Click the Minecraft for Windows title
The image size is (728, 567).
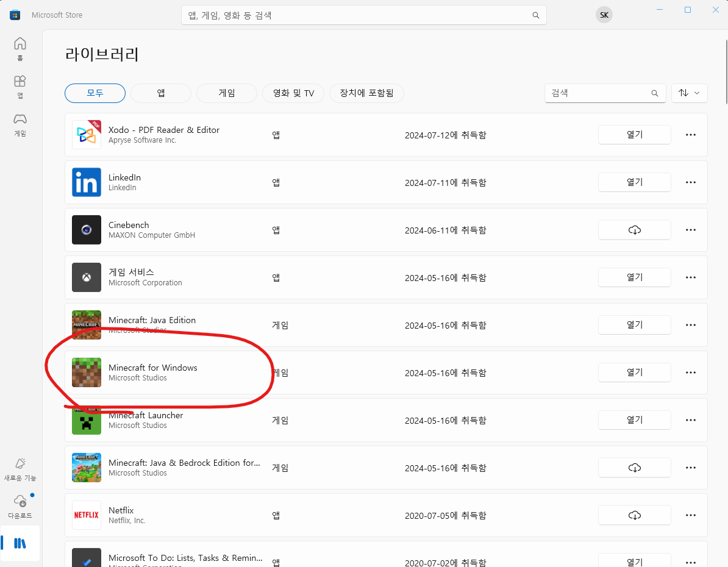click(153, 368)
